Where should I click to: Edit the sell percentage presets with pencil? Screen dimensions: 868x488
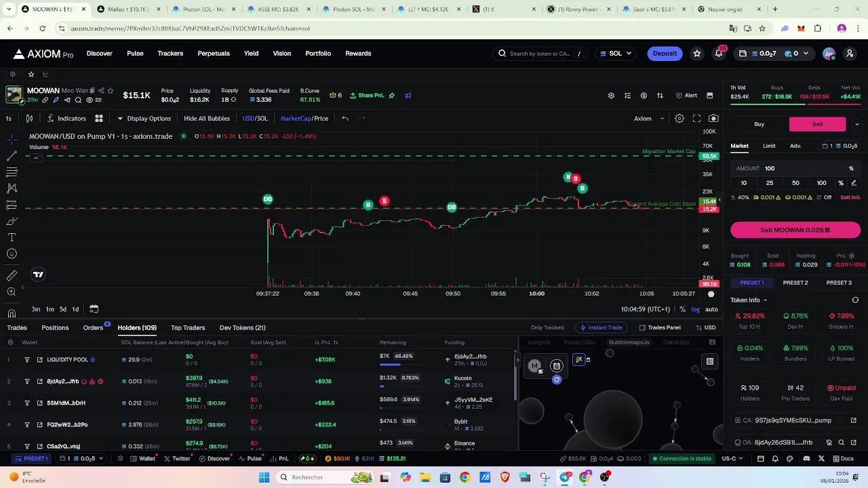point(854,183)
